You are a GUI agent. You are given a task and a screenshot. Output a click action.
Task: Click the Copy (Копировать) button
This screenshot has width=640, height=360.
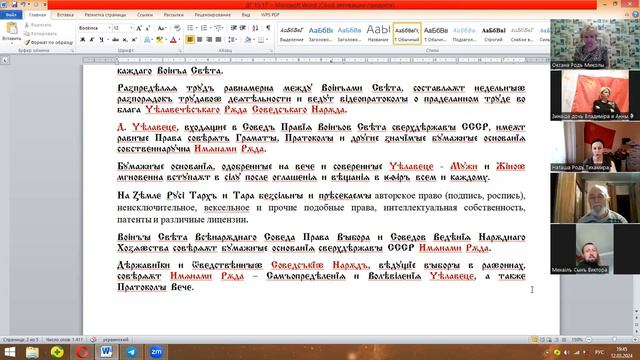pos(41,33)
